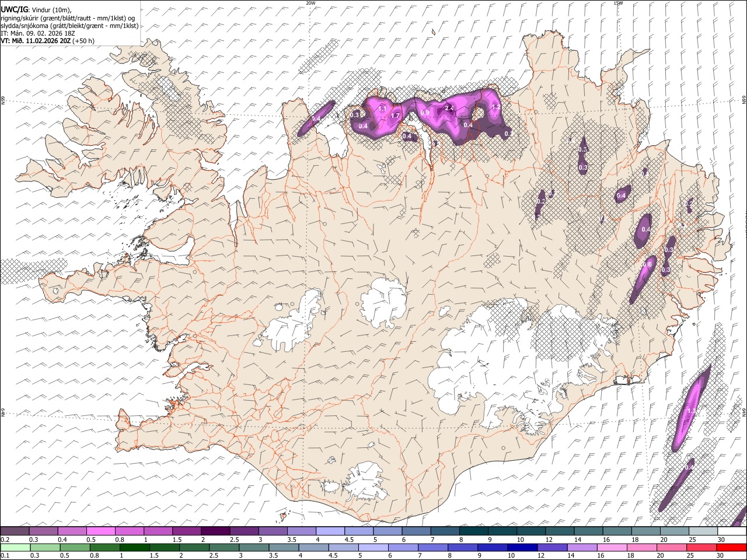Click the initial time 'IT: Mán. 09. 02. 2026 18Z'
This screenshot has width=747, height=560.
38,33
